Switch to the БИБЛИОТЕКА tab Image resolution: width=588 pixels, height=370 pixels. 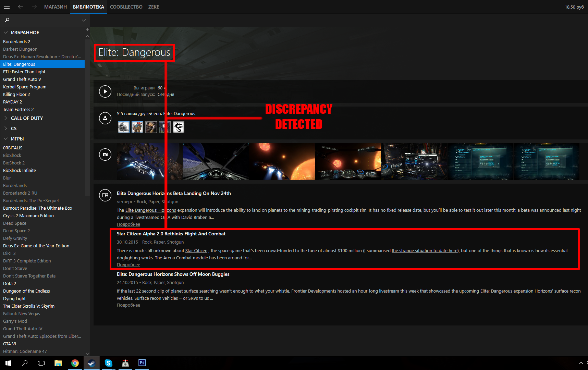tap(88, 7)
